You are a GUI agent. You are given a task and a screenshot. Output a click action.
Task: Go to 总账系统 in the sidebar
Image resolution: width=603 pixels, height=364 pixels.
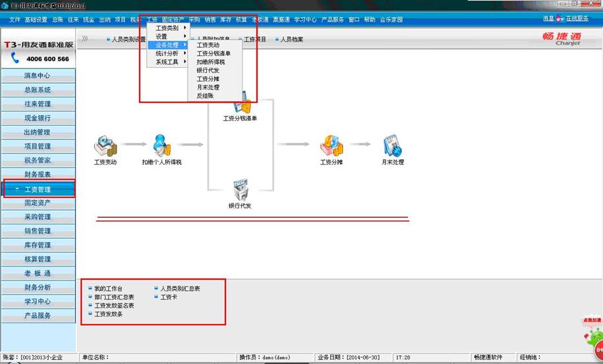(38, 90)
